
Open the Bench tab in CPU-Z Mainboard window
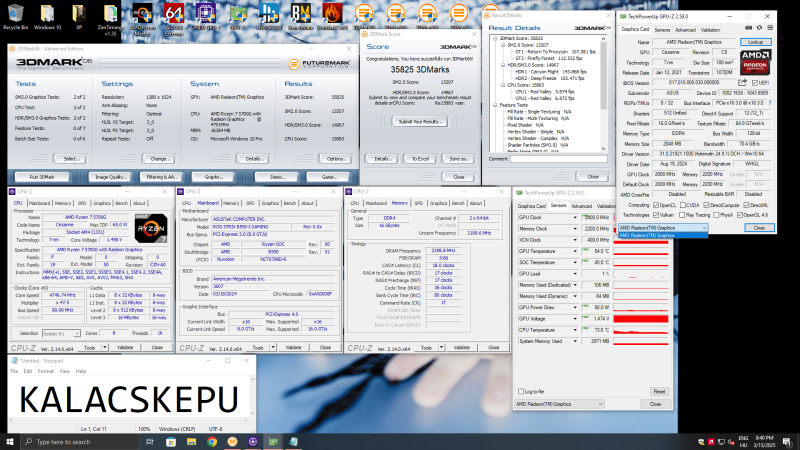click(x=290, y=203)
